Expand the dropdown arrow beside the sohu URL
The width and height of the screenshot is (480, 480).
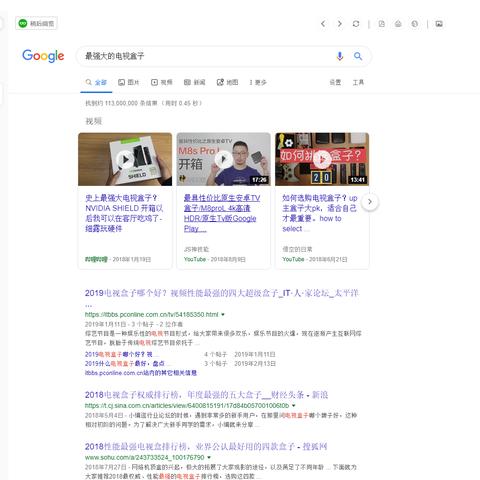(x=209, y=457)
